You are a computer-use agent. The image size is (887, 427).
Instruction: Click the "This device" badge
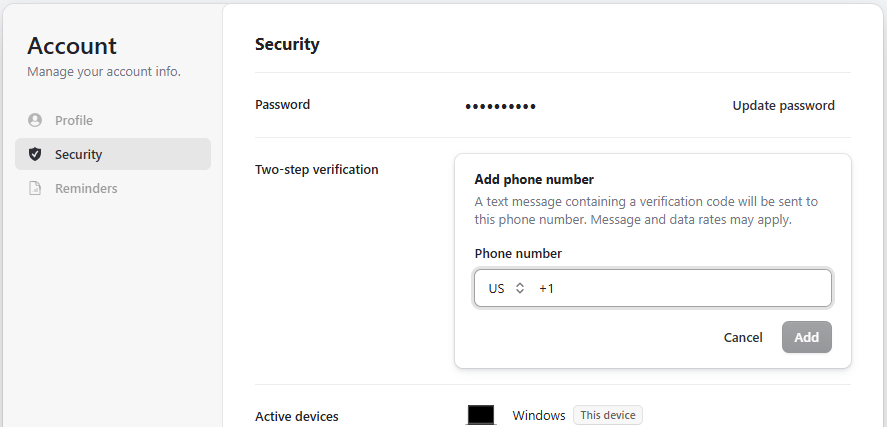tap(608, 415)
